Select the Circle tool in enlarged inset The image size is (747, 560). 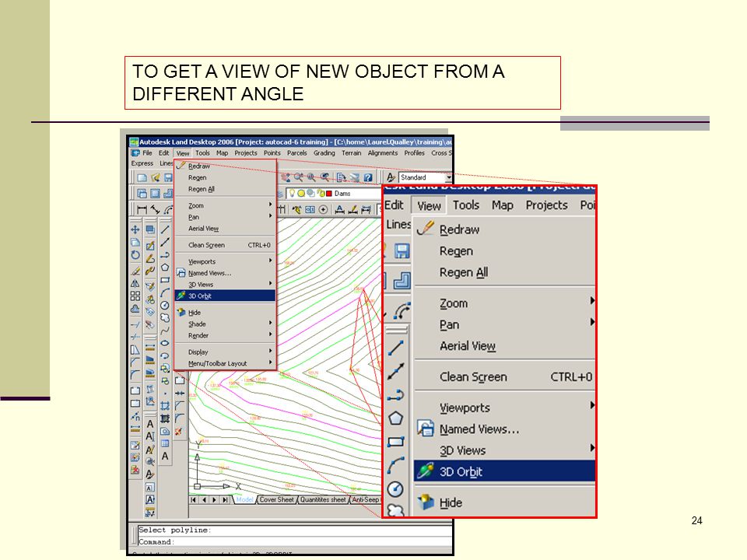[x=396, y=488]
